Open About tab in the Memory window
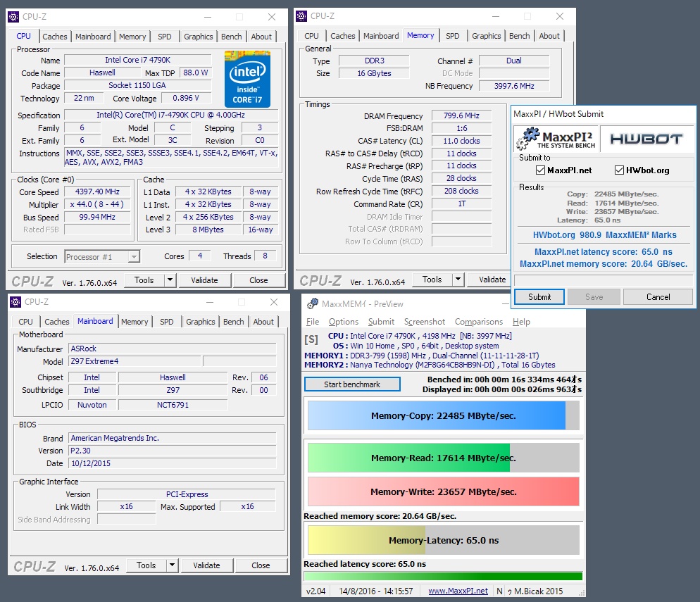This screenshot has height=602, width=700. 549,36
